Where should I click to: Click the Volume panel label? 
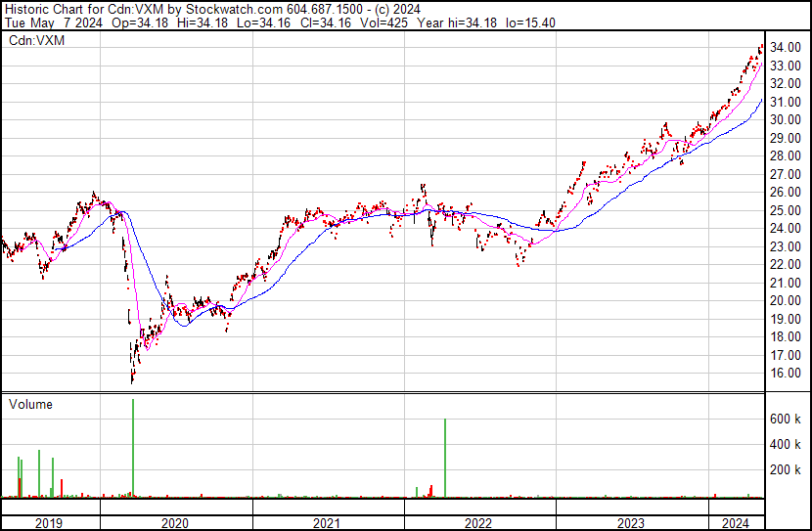click(x=31, y=404)
